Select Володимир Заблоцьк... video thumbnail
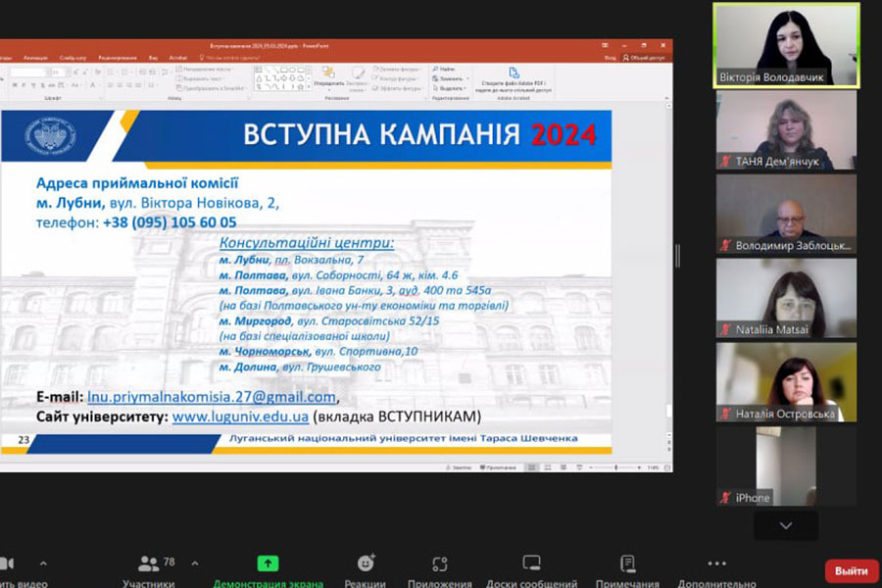Screen dimensions: 882x588 coord(786,214)
